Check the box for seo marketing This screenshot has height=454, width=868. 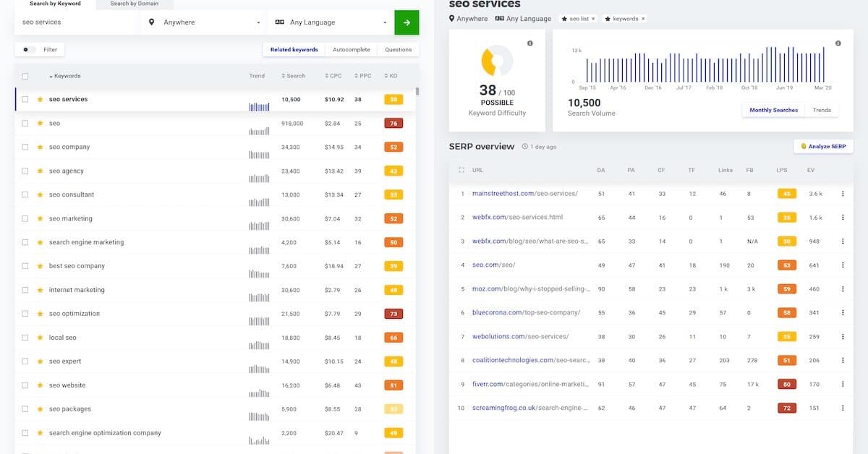(25, 219)
